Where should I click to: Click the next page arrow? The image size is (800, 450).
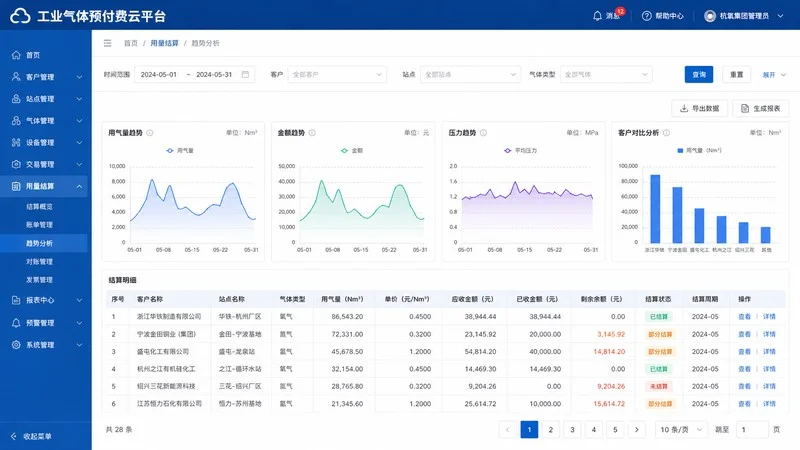tap(636, 430)
